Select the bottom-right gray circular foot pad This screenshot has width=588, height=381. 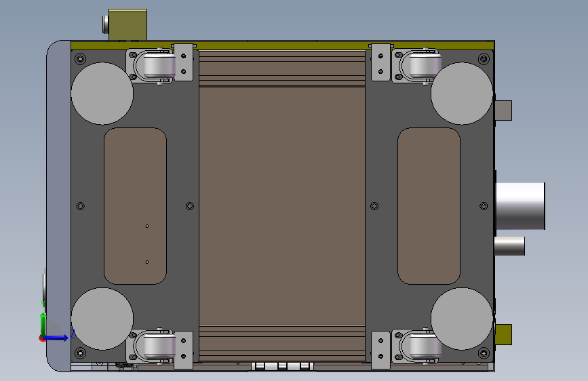[x=462, y=319]
